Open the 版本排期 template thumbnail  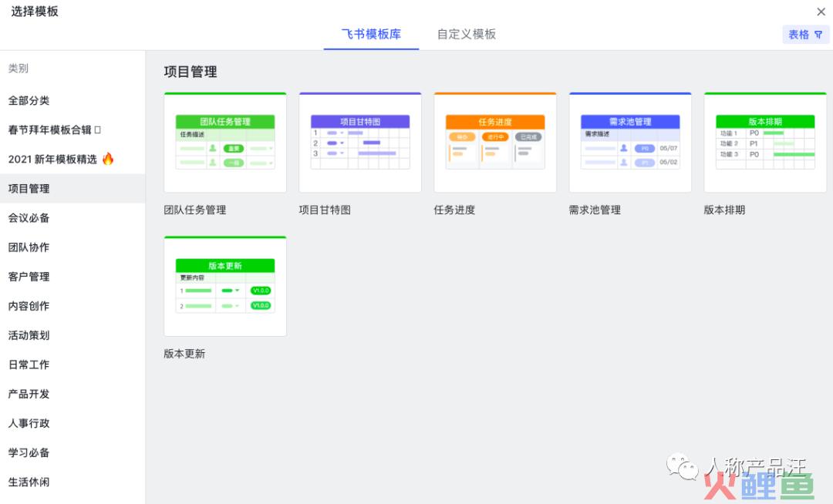click(765, 143)
